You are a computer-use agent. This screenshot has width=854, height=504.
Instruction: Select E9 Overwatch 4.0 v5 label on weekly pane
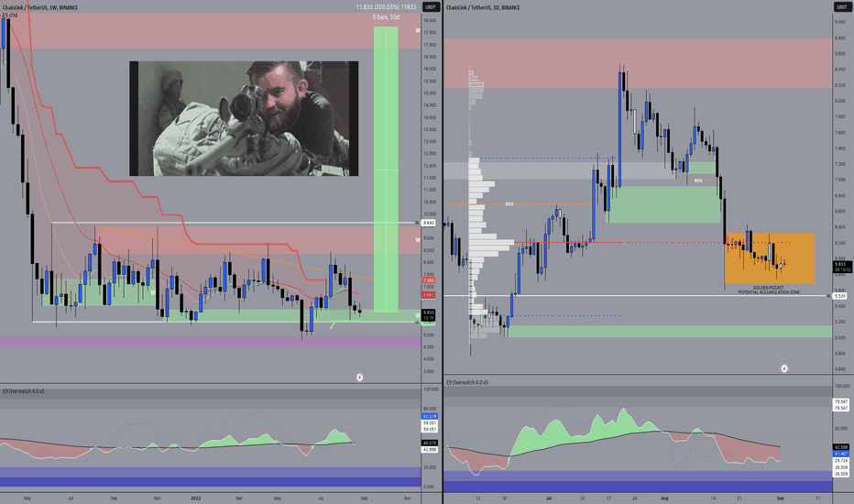pos(24,391)
